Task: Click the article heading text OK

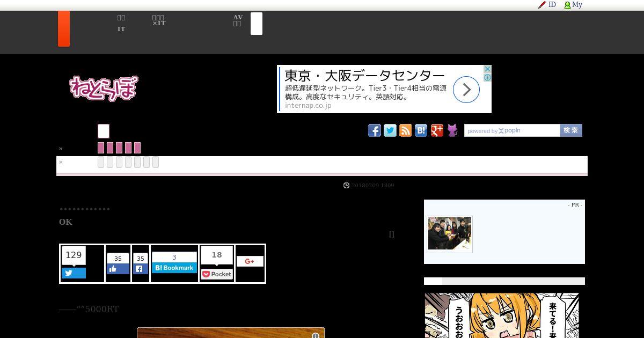Action: (65, 222)
